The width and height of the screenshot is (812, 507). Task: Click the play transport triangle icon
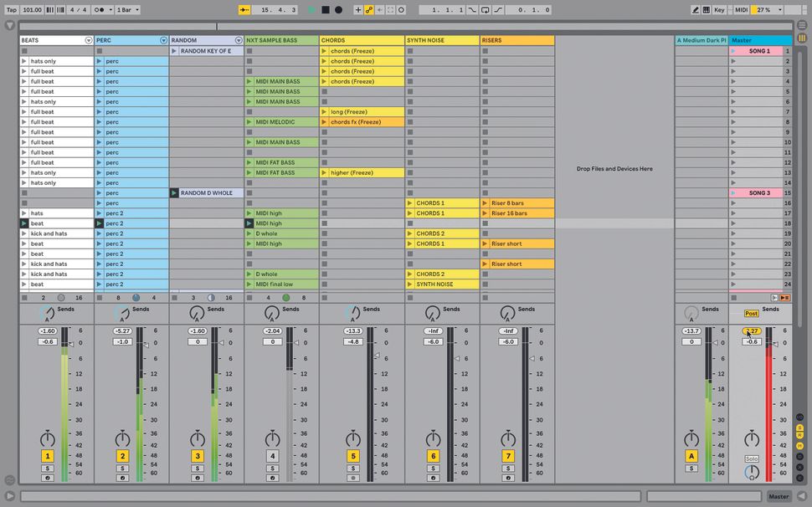coord(311,9)
